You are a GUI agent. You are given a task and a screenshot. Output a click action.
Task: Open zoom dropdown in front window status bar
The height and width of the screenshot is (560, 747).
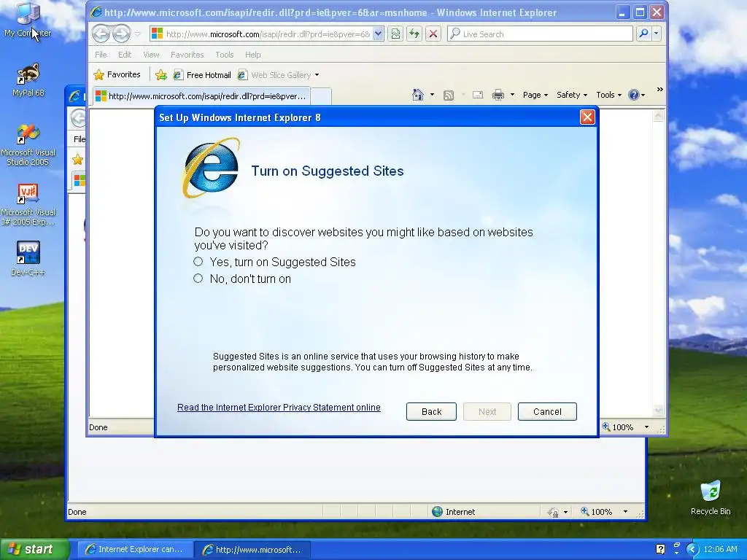coord(646,427)
